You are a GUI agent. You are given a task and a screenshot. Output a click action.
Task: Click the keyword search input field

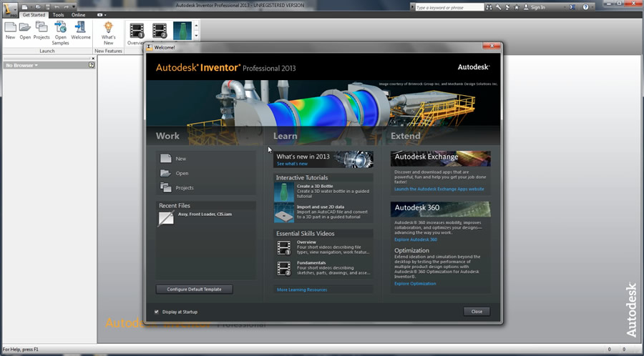click(450, 7)
